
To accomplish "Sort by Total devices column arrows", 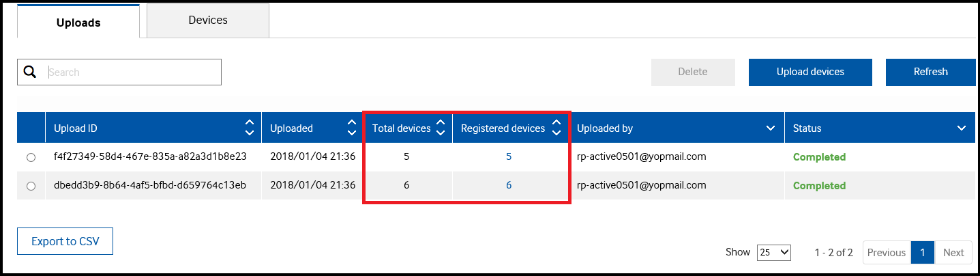I will click(x=441, y=128).
